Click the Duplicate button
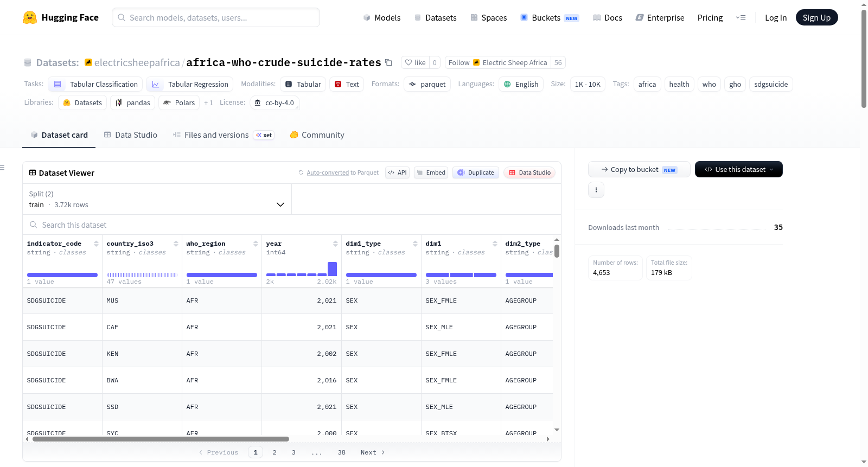The image size is (868, 467). pos(476,172)
